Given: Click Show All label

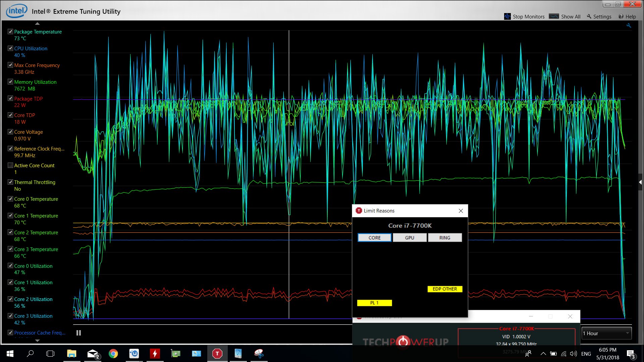Looking at the screenshot, I should pyautogui.click(x=571, y=16).
